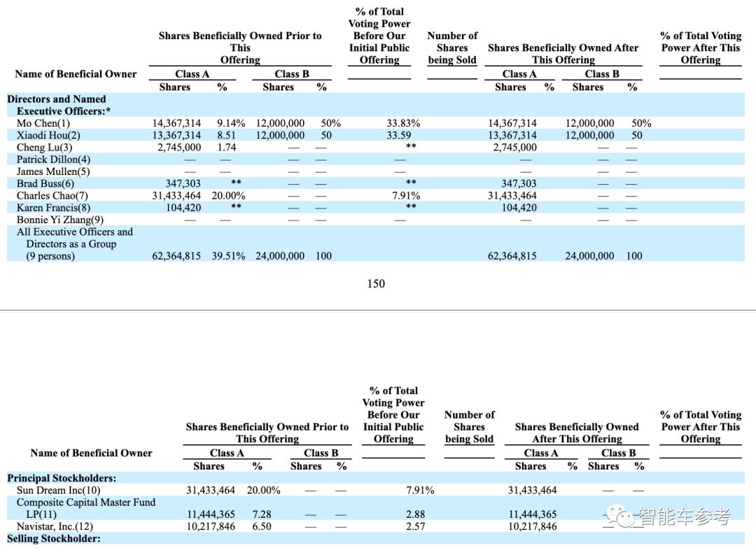Click Sun Dream's 7.91% voting power
Image resolution: width=756 pixels, height=550 pixels.
[420, 491]
